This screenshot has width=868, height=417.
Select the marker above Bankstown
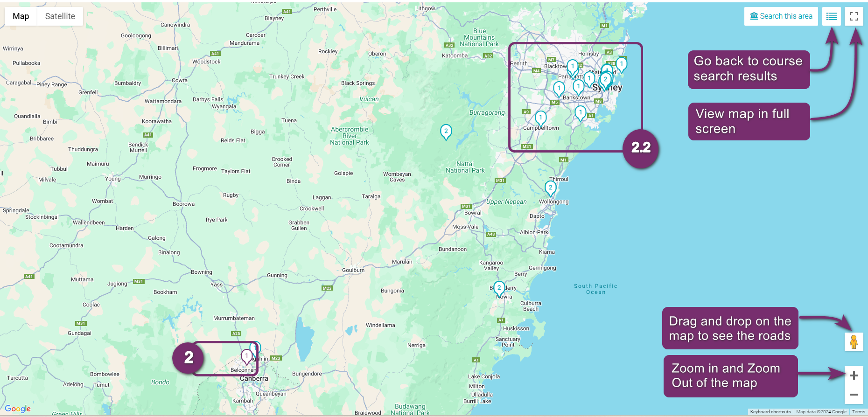click(578, 86)
